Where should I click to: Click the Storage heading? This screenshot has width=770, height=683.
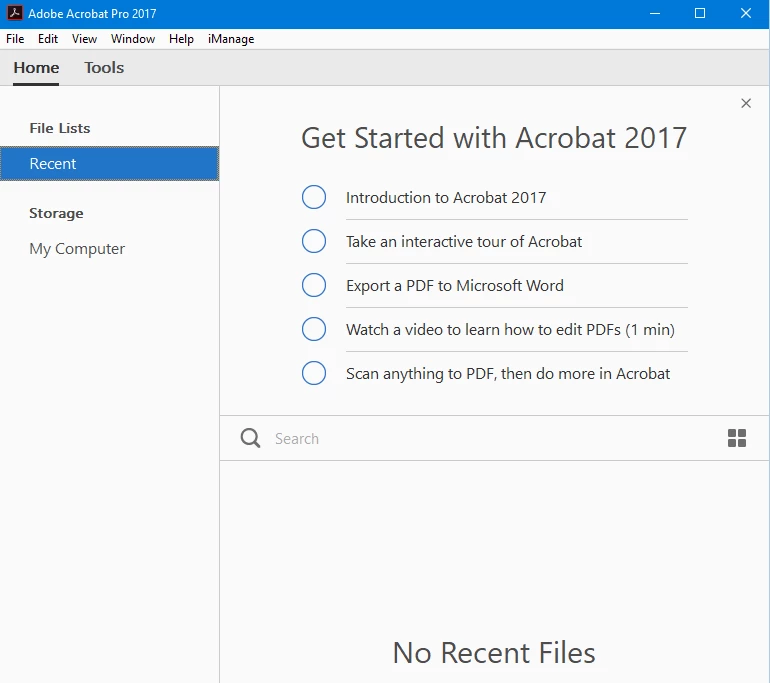coord(56,213)
